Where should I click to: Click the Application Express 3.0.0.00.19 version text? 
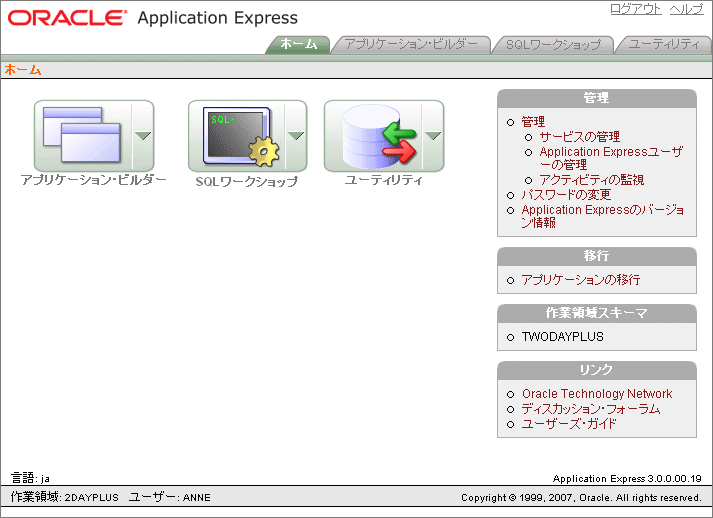(627, 478)
